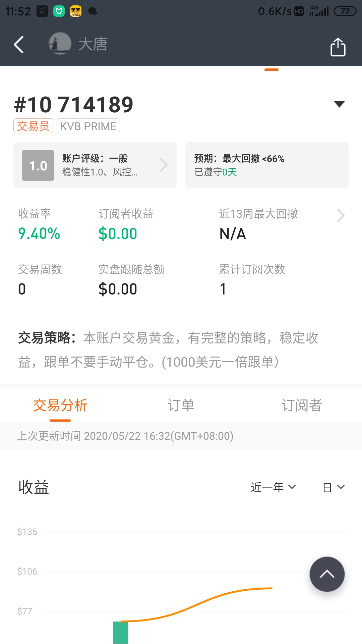This screenshot has height=644, width=362.
Task: Tap the back arrow icon
Action: (x=19, y=45)
